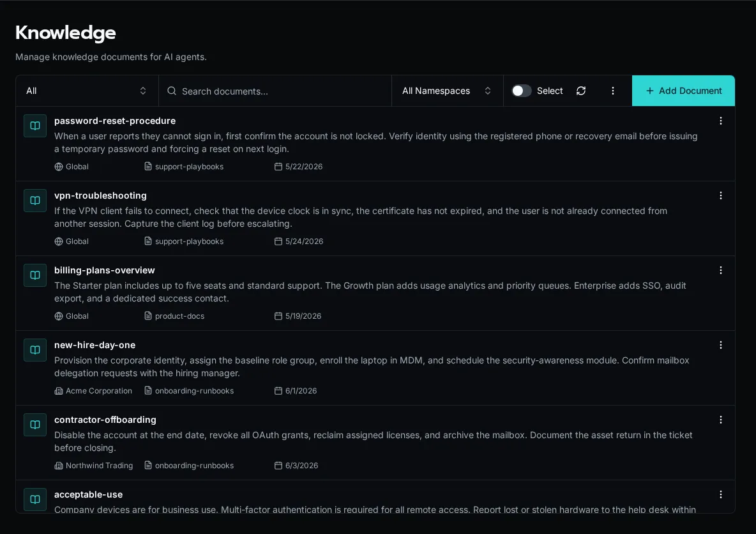Click the calendar icon beside 6/1/2026
The height and width of the screenshot is (534, 756).
[278, 391]
